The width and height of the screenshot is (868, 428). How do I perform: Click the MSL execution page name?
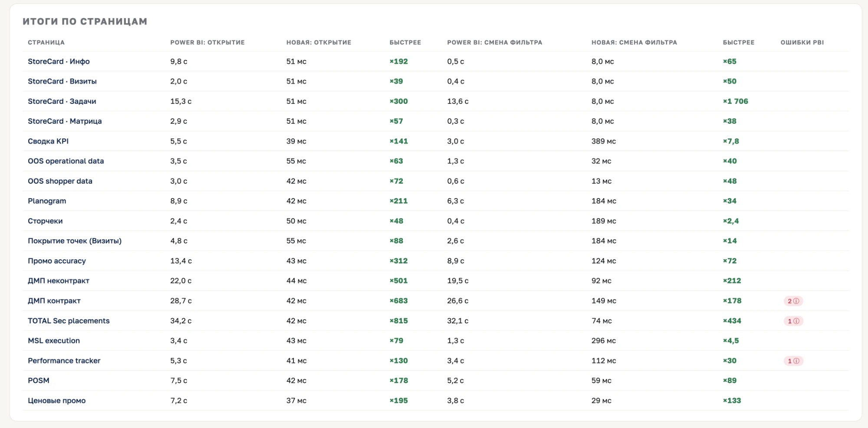54,341
